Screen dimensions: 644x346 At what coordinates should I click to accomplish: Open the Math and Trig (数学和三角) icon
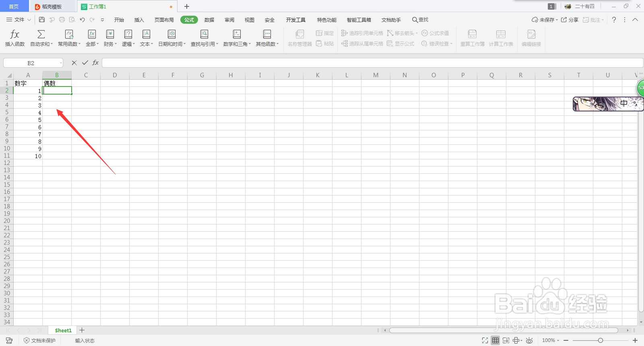(x=237, y=34)
